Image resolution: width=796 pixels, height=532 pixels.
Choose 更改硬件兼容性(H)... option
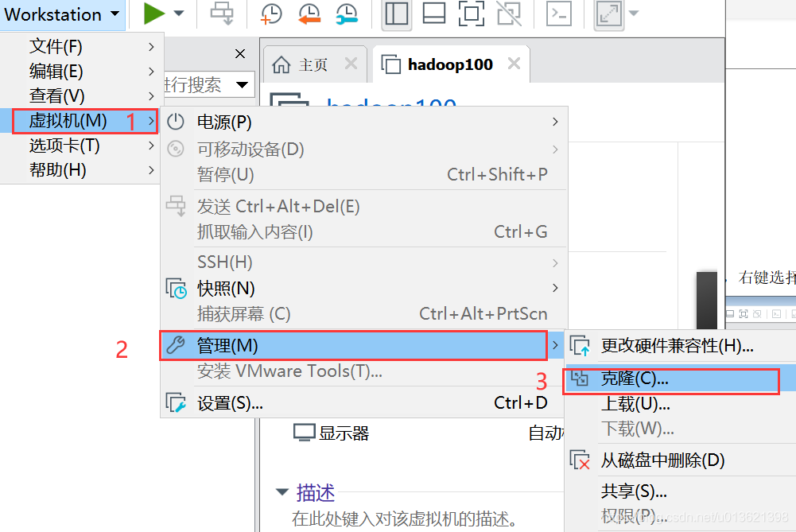click(680, 346)
